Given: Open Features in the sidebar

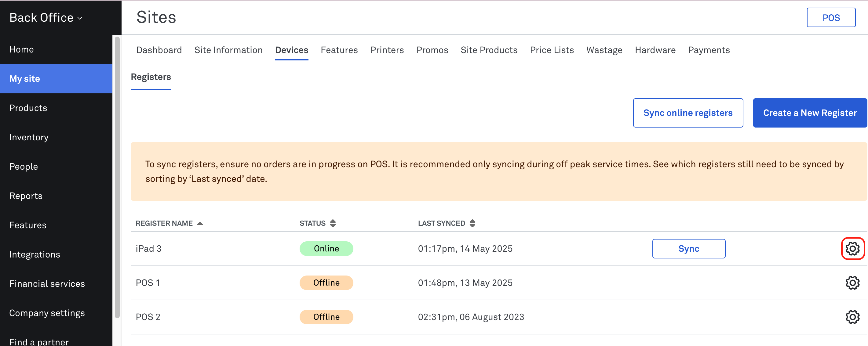Looking at the screenshot, I should click(x=56, y=225).
